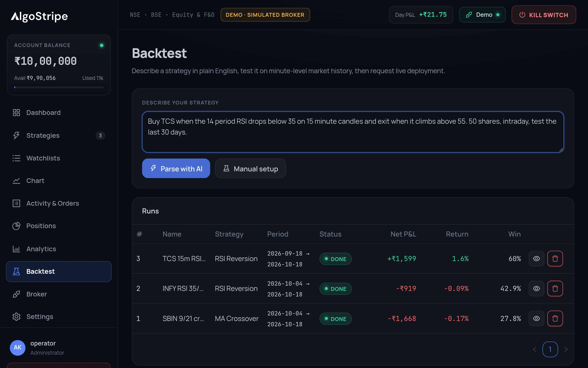Click the Strategies count badge 3

100,135
